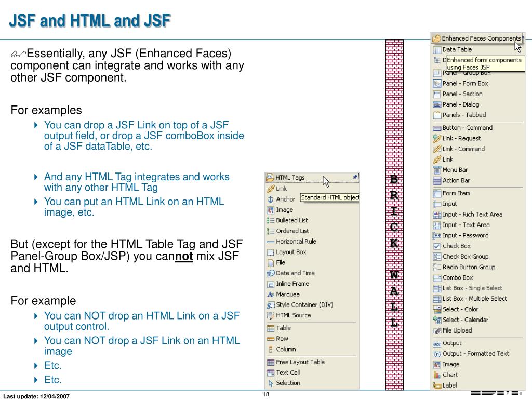Pick the Menu Bar component icon

point(437,170)
